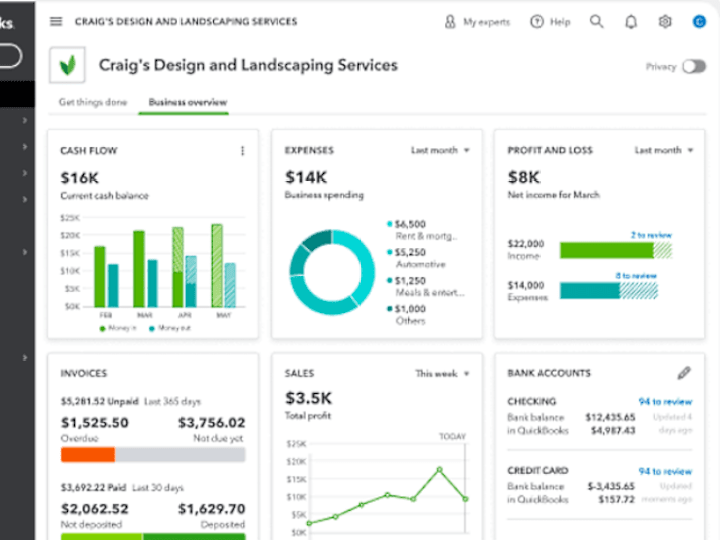Click the $3,756.02 Not due yet amount
720x540 pixels.
[x=212, y=422]
